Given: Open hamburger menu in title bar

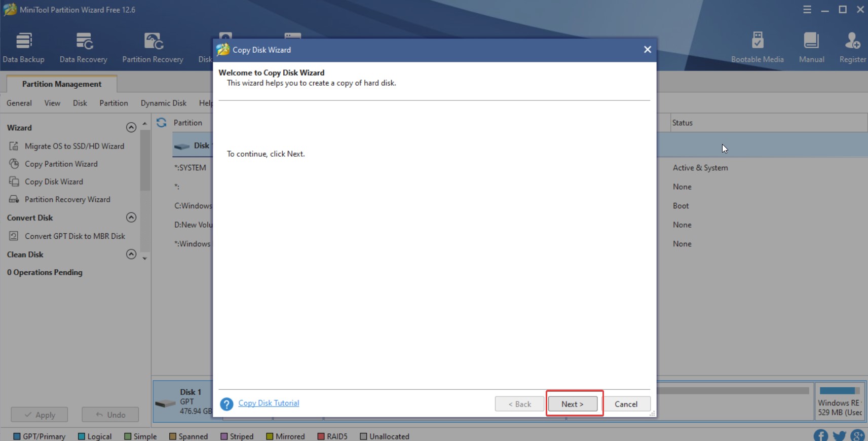Looking at the screenshot, I should [x=807, y=10].
